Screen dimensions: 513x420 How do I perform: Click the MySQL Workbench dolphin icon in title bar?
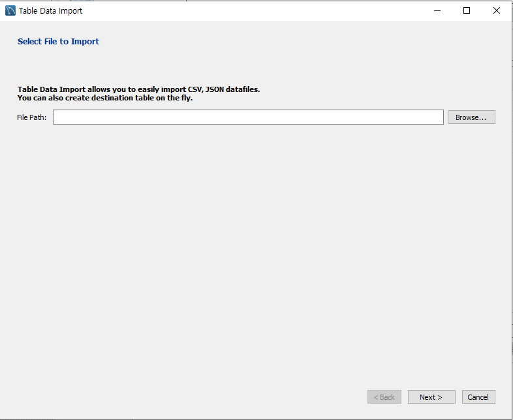coord(10,11)
